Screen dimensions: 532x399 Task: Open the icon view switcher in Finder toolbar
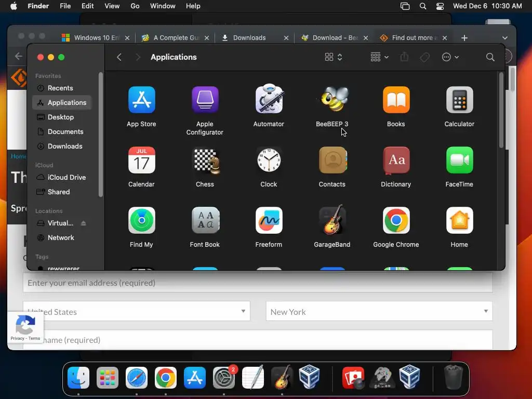pyautogui.click(x=333, y=57)
